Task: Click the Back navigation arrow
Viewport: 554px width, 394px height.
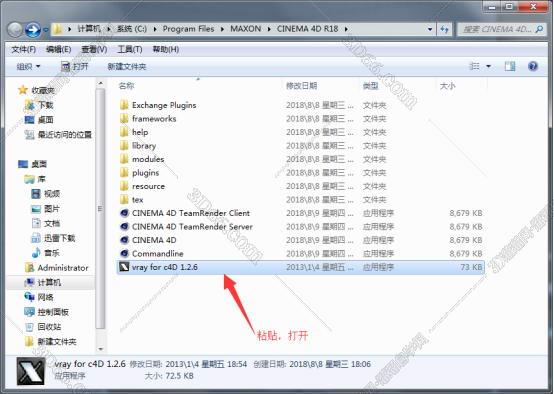Action: click(14, 30)
